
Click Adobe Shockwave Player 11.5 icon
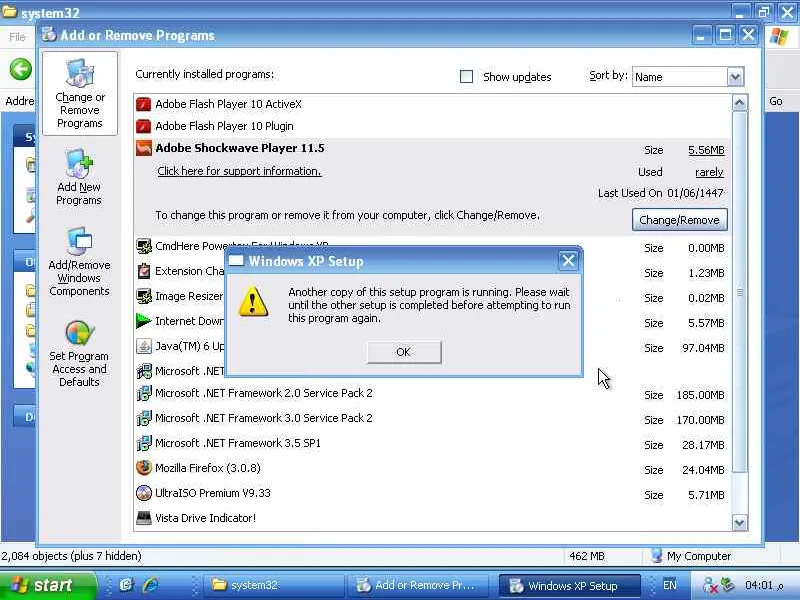click(x=144, y=148)
